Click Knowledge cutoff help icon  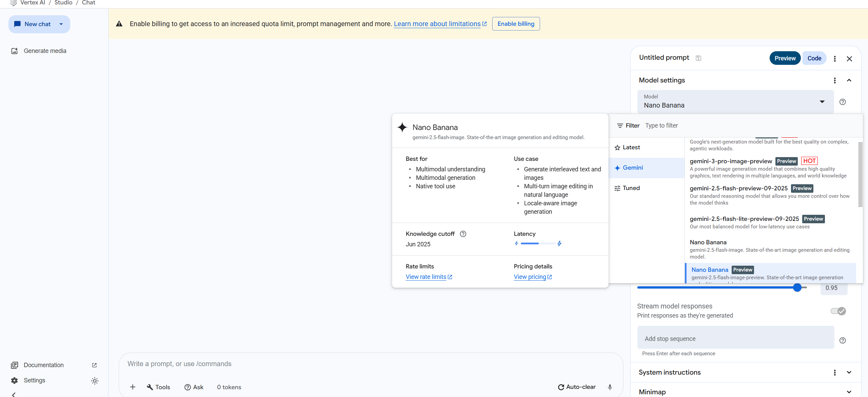coord(463,234)
